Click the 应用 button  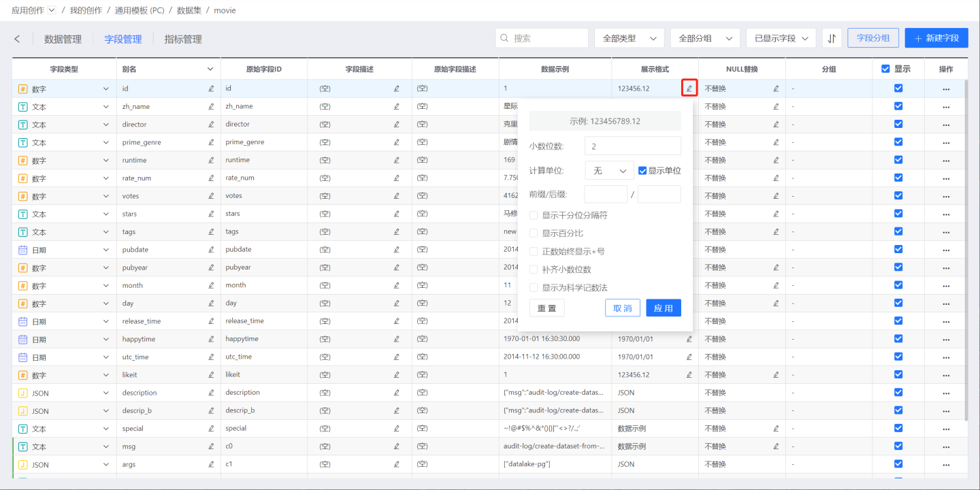coord(663,308)
